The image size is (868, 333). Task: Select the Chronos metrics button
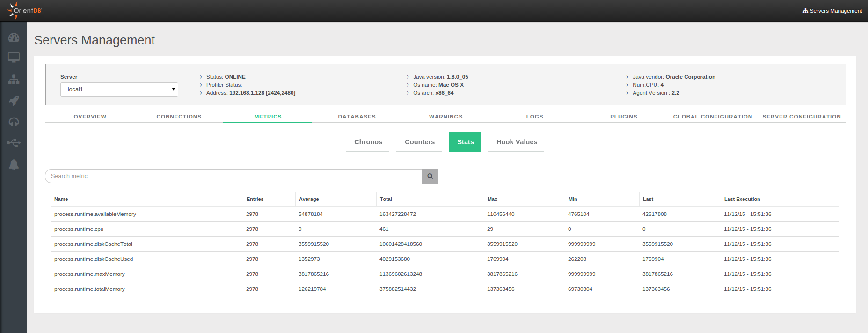point(368,142)
